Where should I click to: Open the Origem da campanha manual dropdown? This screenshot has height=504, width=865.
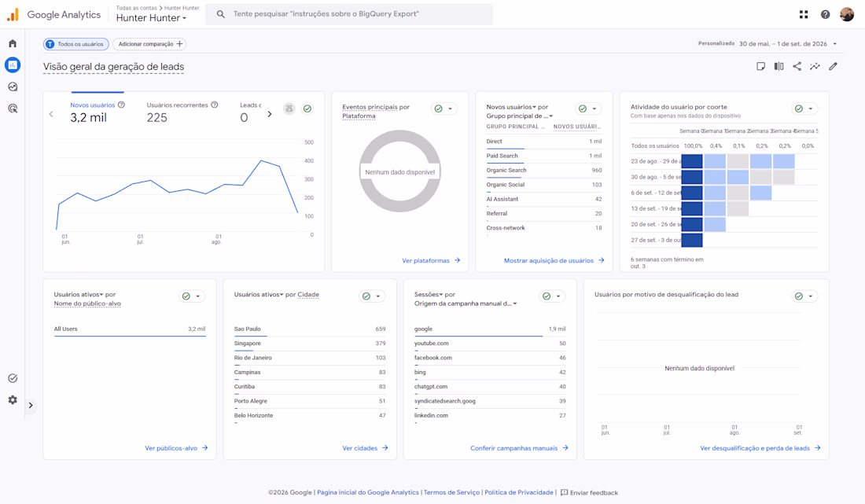[x=466, y=304]
